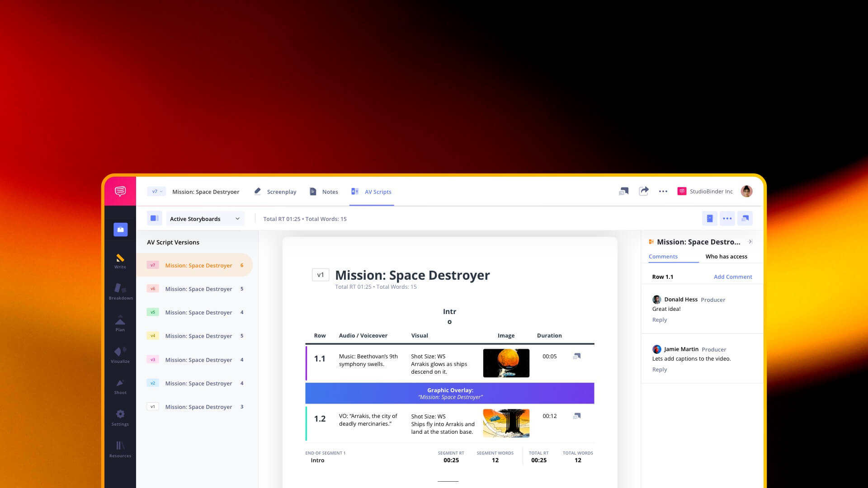
Task: Click Add Comment for Row 1.1
Action: 733,277
